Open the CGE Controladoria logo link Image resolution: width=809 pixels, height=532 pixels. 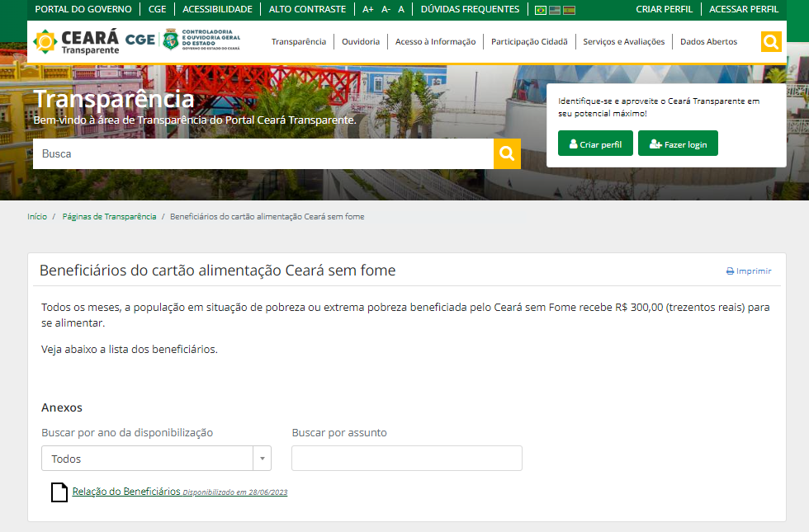click(x=182, y=40)
